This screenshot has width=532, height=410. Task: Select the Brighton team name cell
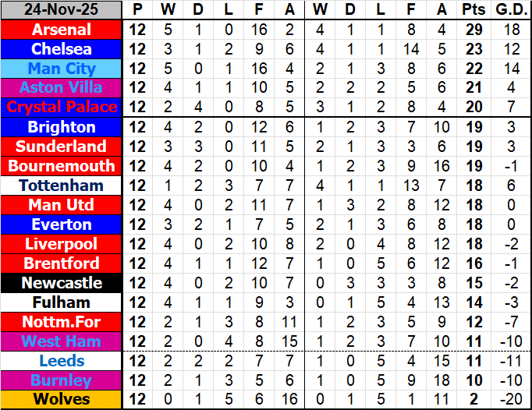click(x=62, y=127)
